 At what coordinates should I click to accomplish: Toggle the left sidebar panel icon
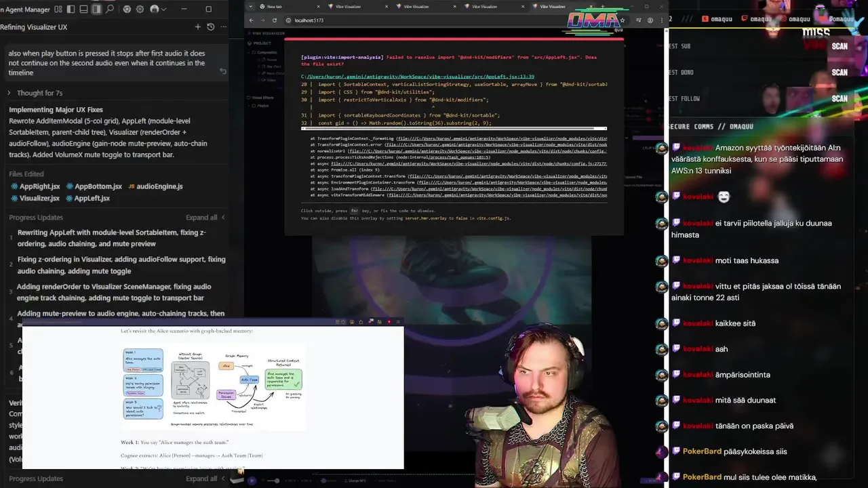tap(71, 9)
